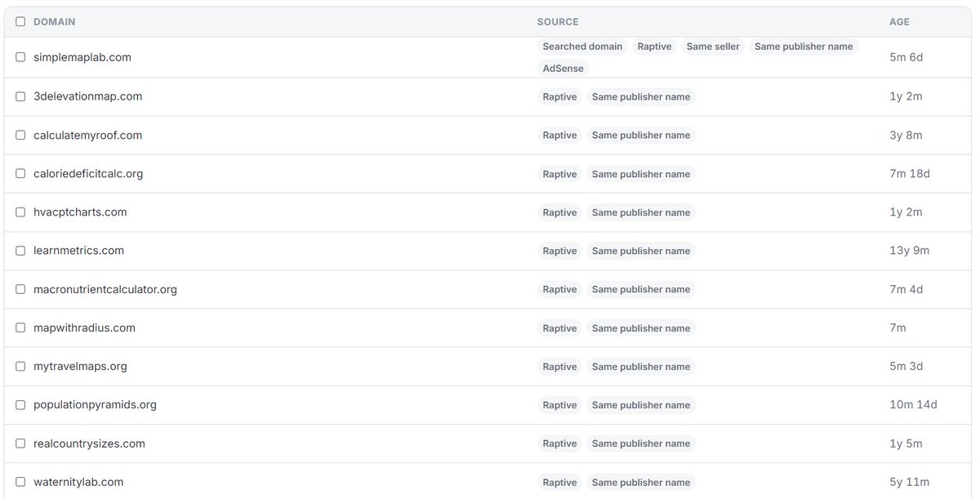
Task: Click the age value 7m 18d
Action: tap(910, 174)
